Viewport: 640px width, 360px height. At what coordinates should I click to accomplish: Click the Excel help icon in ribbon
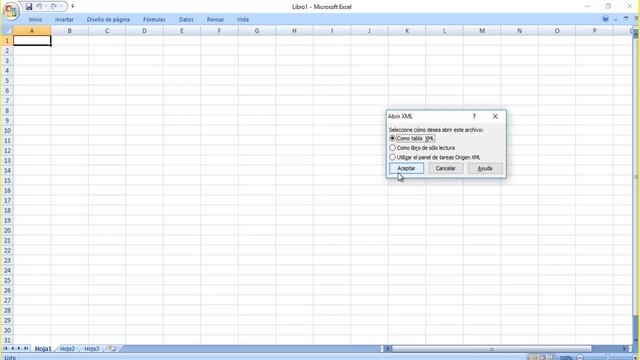[606, 19]
